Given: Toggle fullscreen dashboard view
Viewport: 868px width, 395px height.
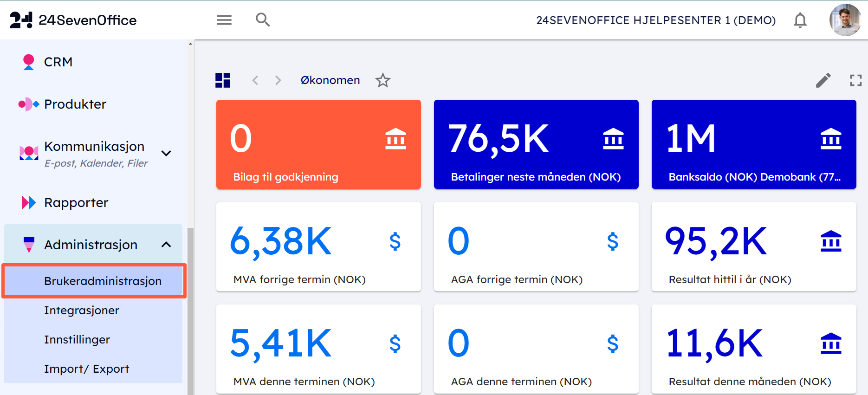Looking at the screenshot, I should 855,80.
